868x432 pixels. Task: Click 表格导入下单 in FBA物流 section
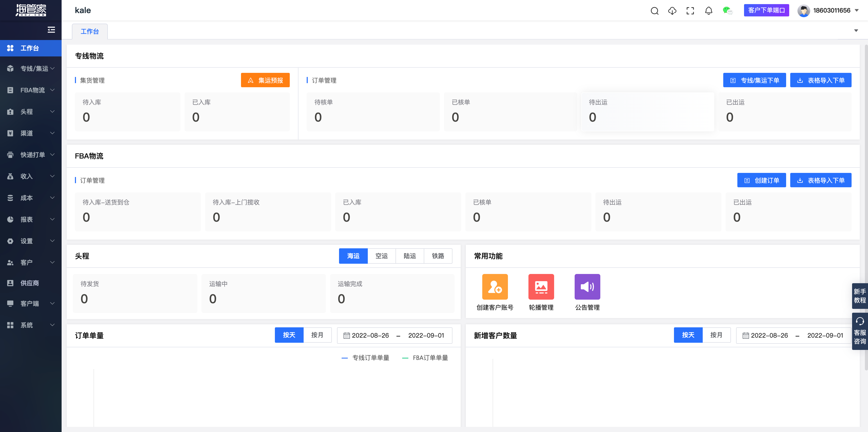[x=821, y=180]
